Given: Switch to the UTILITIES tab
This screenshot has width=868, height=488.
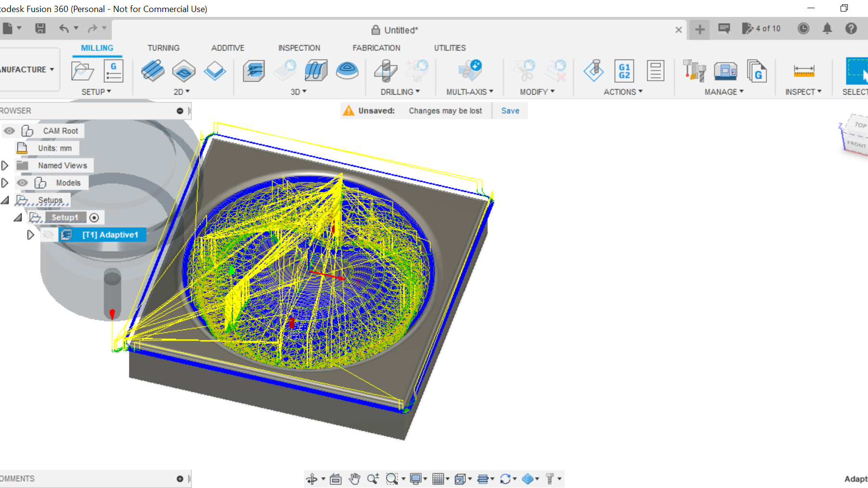Looking at the screenshot, I should point(450,48).
